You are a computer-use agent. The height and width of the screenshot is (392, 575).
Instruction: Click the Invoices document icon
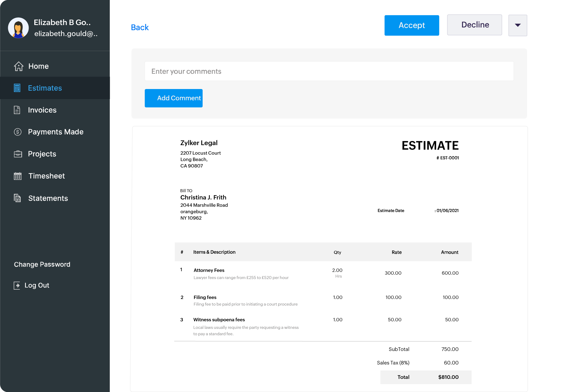tap(17, 110)
